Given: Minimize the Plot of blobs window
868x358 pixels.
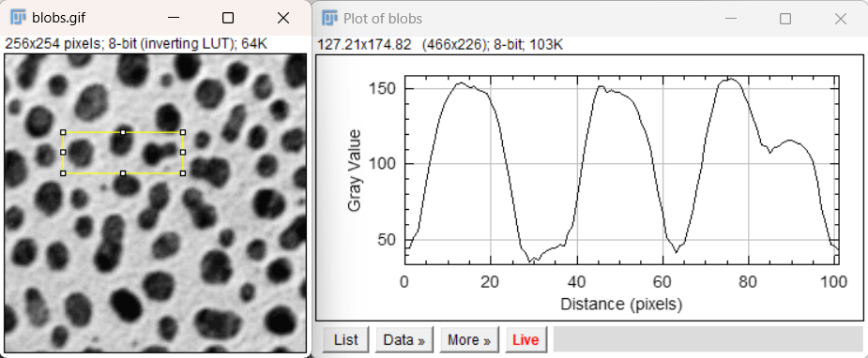Looking at the screenshot, I should [x=731, y=18].
